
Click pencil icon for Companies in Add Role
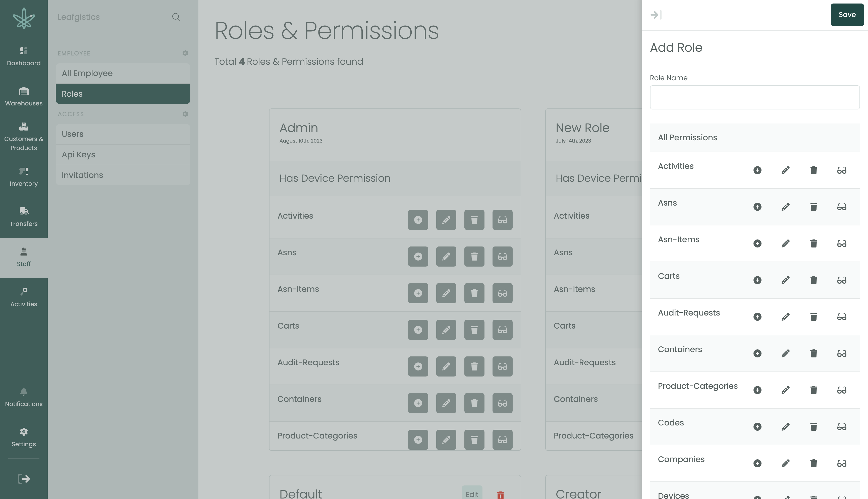[x=785, y=464]
